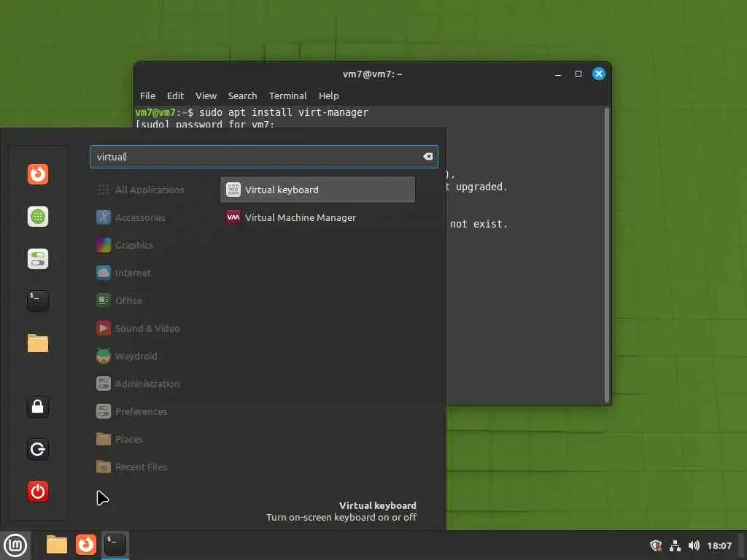Screen dimensions: 747x560
Task: Open Files folder icon in menu favorites
Action: [x=38, y=343]
